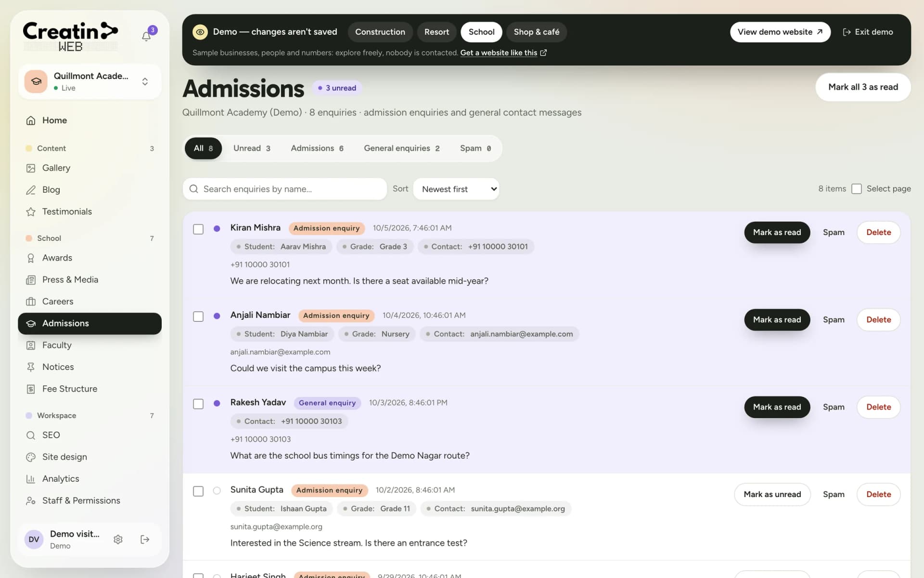924x578 pixels.
Task: Toggle unread dot for Anjali Nambiar
Action: point(217,316)
